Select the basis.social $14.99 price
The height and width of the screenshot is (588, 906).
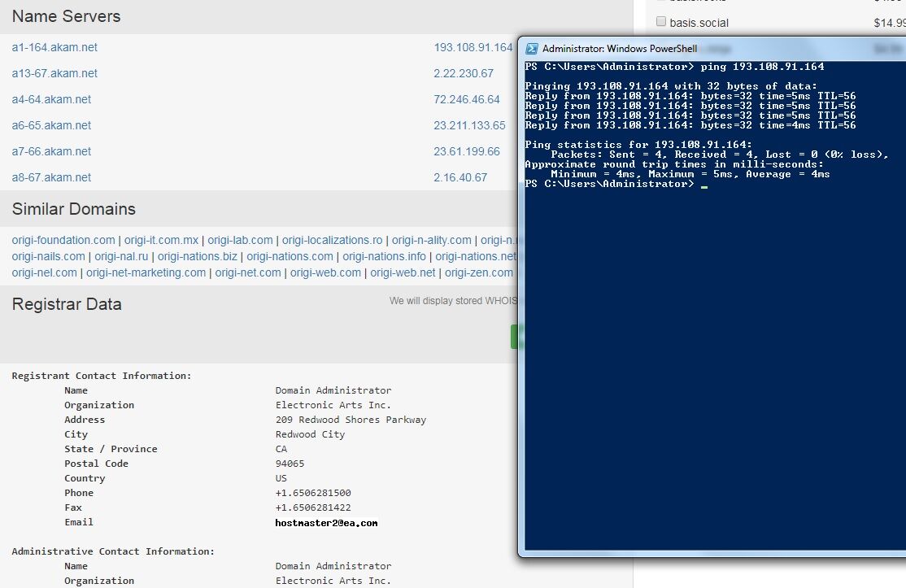click(890, 23)
